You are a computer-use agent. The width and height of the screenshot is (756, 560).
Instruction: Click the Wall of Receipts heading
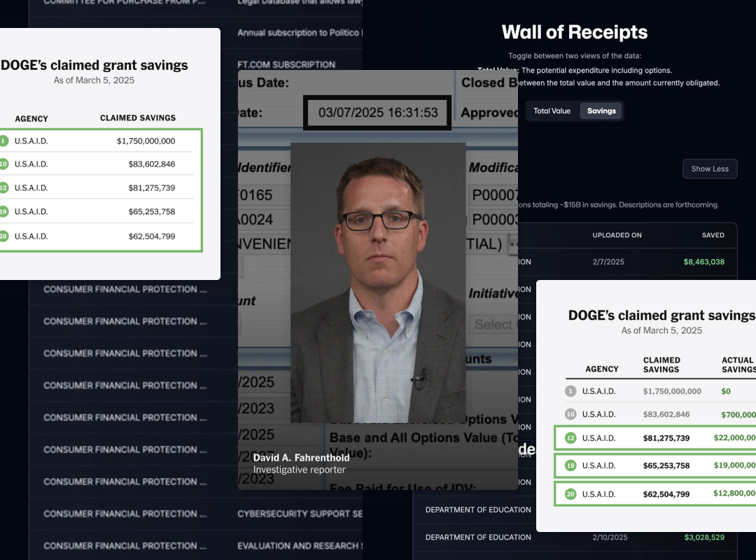click(574, 32)
